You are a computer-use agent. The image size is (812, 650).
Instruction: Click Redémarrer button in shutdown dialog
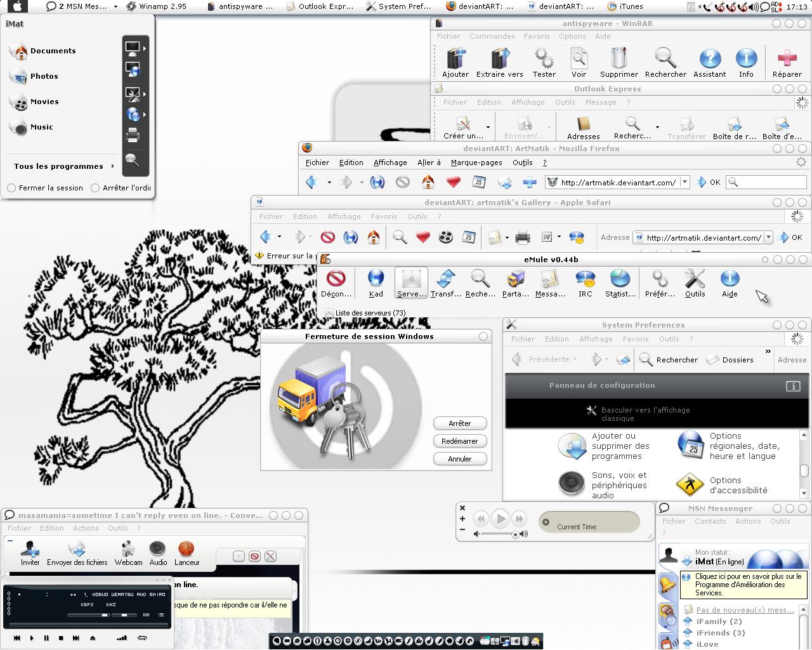pyautogui.click(x=460, y=441)
